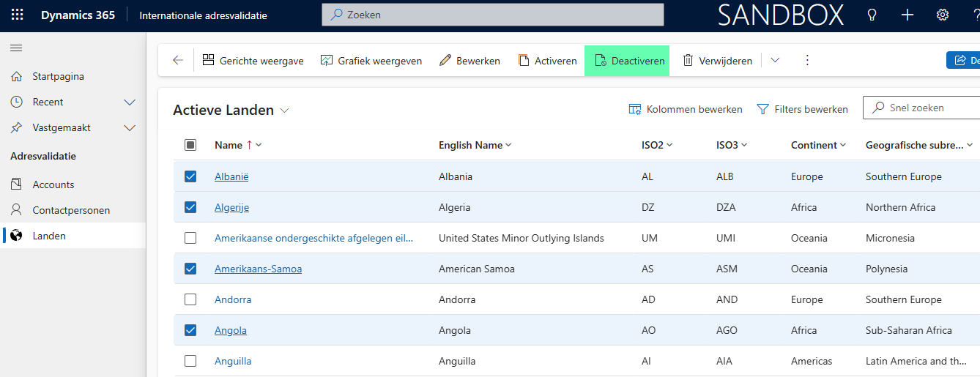The width and height of the screenshot is (980, 377).
Task: Click the Verwijderen trash button
Action: 717,61
